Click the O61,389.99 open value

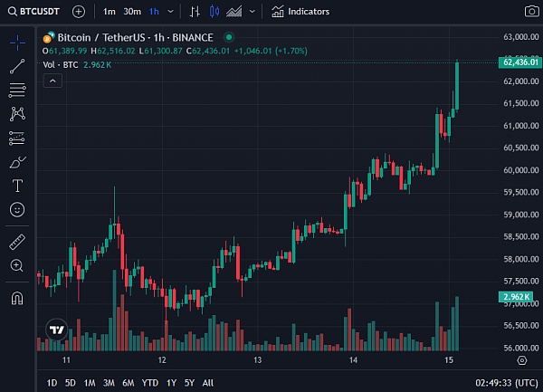click(65, 52)
